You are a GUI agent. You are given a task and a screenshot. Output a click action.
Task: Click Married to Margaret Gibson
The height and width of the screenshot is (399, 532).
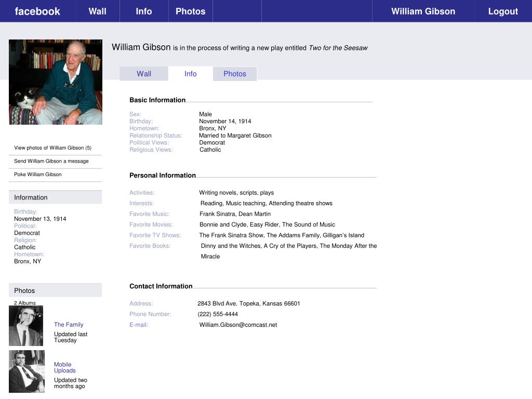tap(235, 136)
